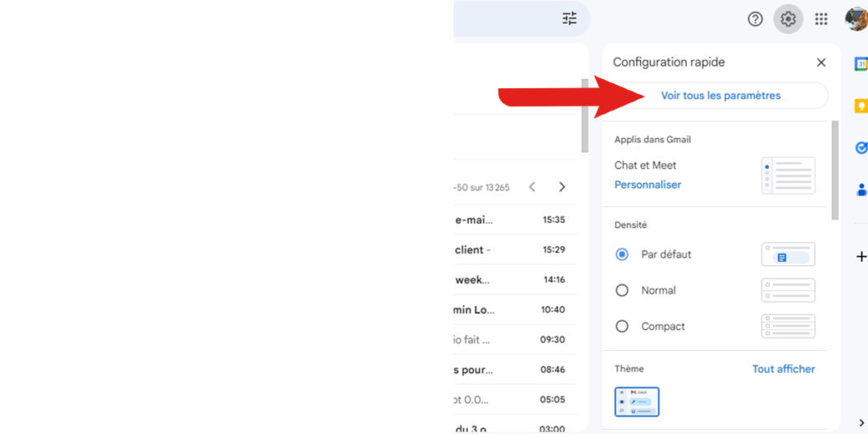Select the Par défaut density radio
Viewport: 868px width, 434px height.
622,254
